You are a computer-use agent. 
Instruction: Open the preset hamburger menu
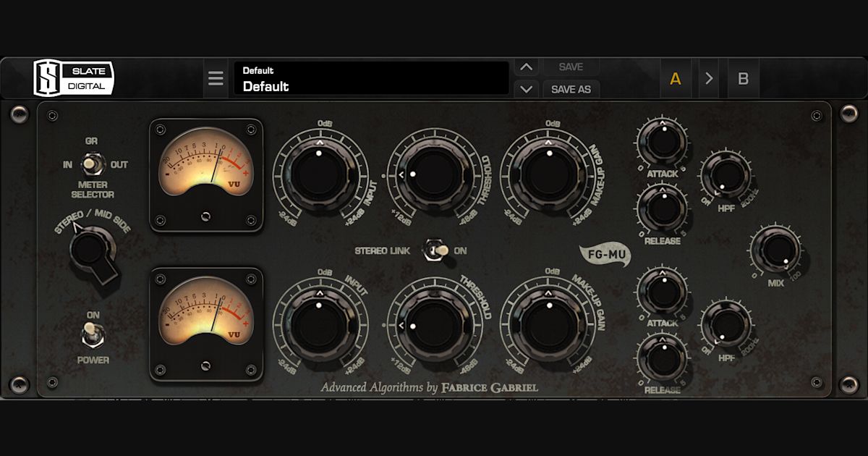click(216, 78)
